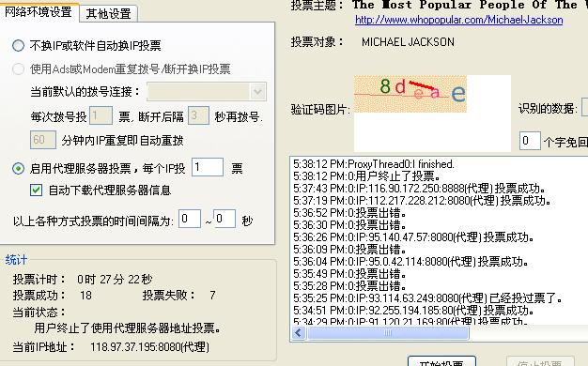Select log entry IP 112.217.228.212:8080
The image size is (588, 366).
point(423,201)
